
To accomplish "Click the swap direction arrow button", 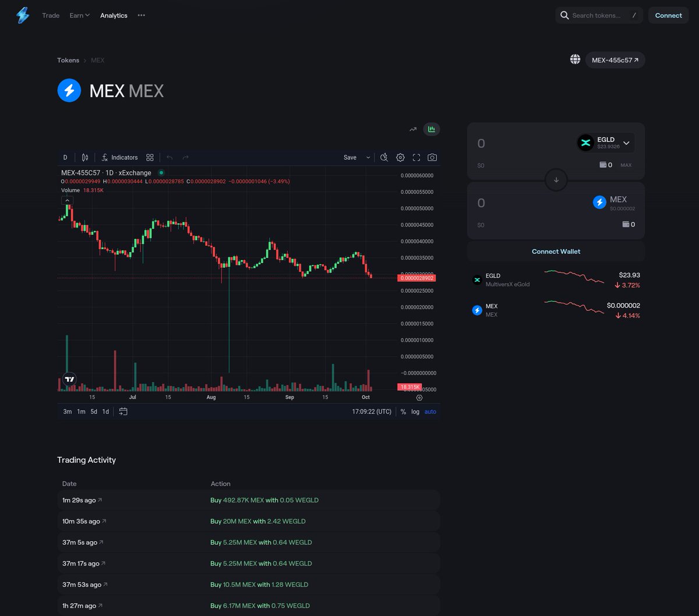I will [556, 180].
